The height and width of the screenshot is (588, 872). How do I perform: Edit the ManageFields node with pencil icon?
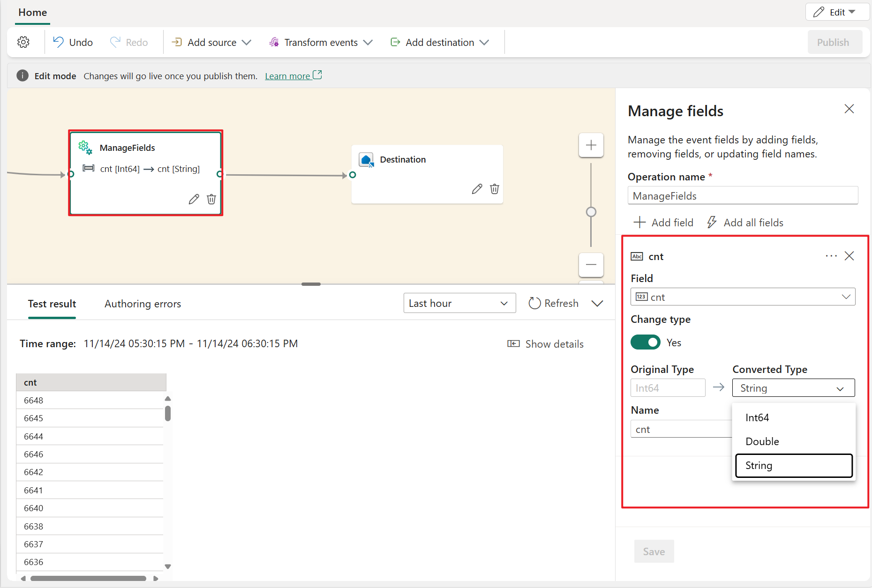194,199
